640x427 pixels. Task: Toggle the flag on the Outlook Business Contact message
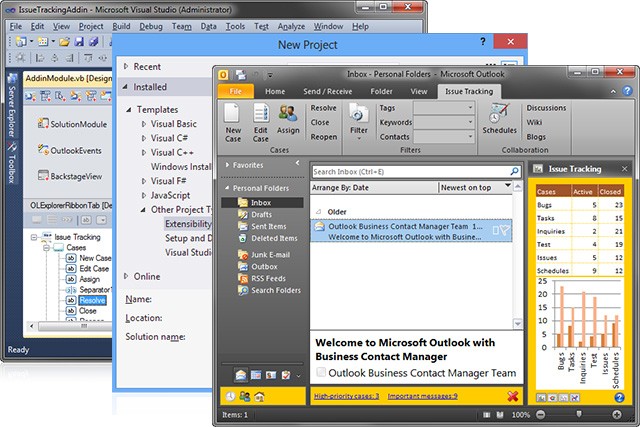(505, 230)
